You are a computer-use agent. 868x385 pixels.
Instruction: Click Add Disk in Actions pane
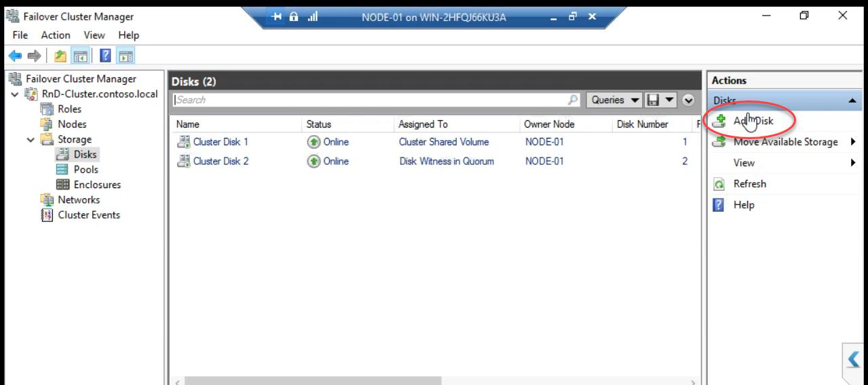(753, 121)
